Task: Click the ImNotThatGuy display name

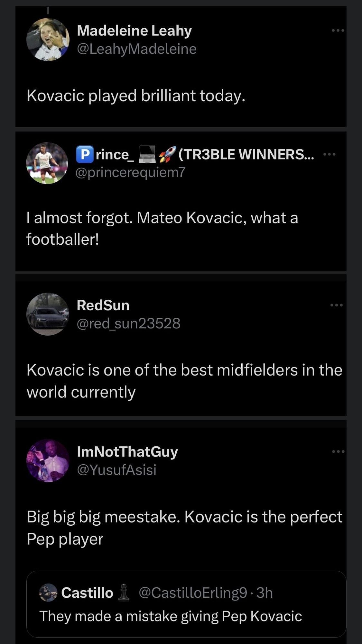Action: [127, 451]
